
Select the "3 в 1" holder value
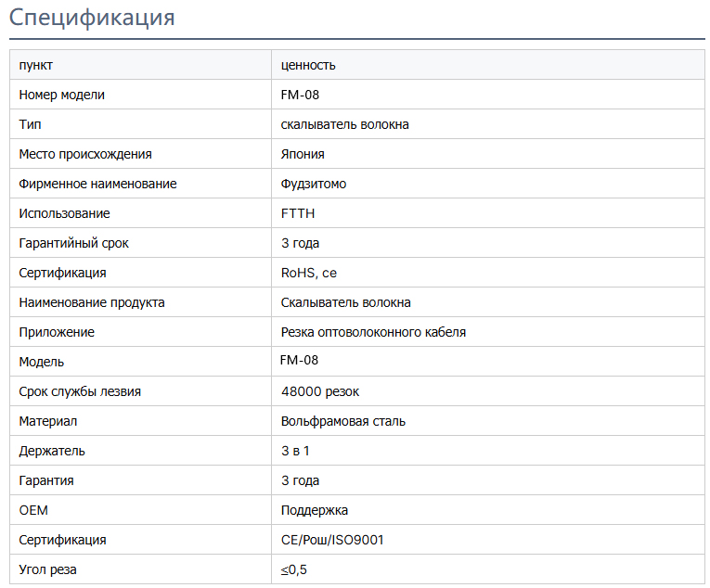tap(295, 451)
